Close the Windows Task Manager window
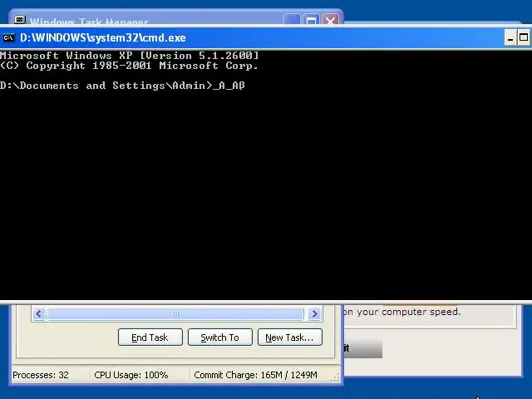 coord(330,20)
